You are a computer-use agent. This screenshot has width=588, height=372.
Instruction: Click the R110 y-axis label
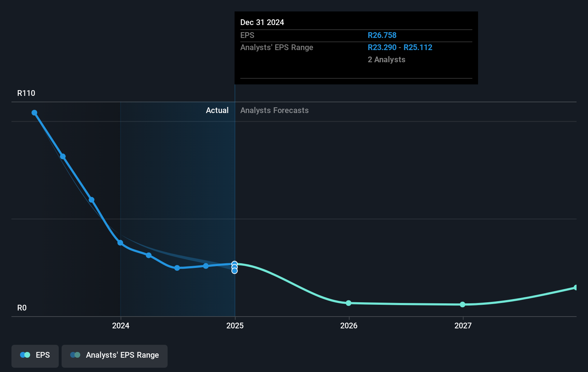(26, 93)
